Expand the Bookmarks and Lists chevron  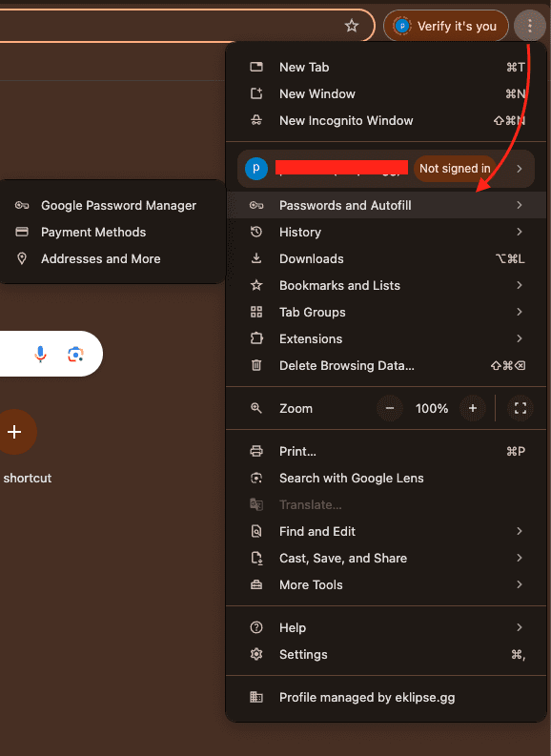coord(520,285)
